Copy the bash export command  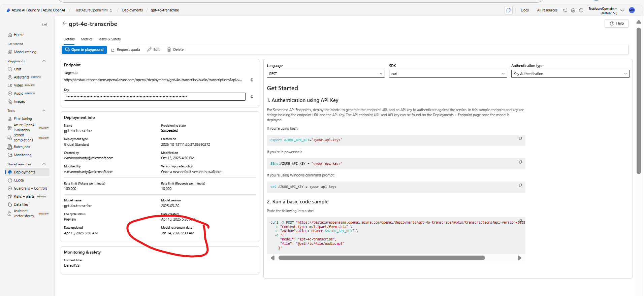(520, 138)
